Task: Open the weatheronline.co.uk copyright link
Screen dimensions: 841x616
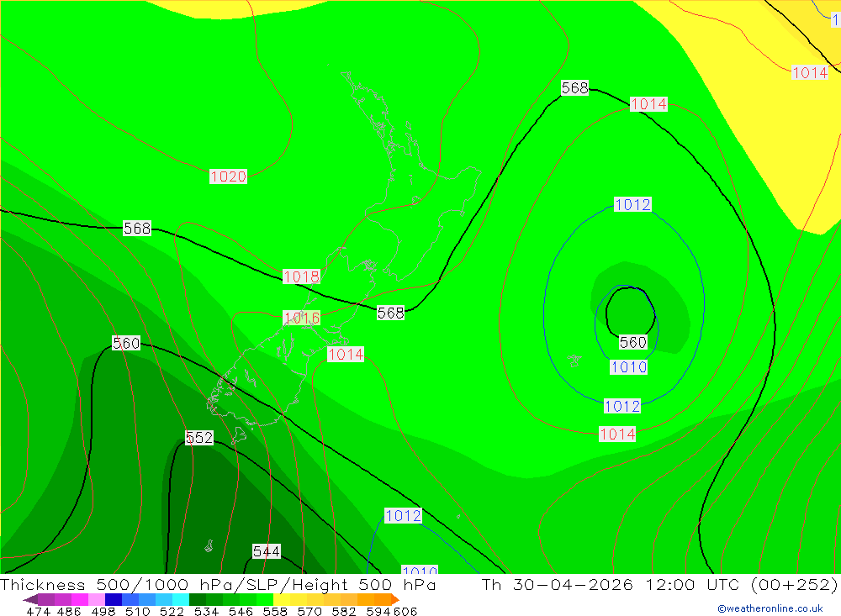Action: tap(770, 608)
